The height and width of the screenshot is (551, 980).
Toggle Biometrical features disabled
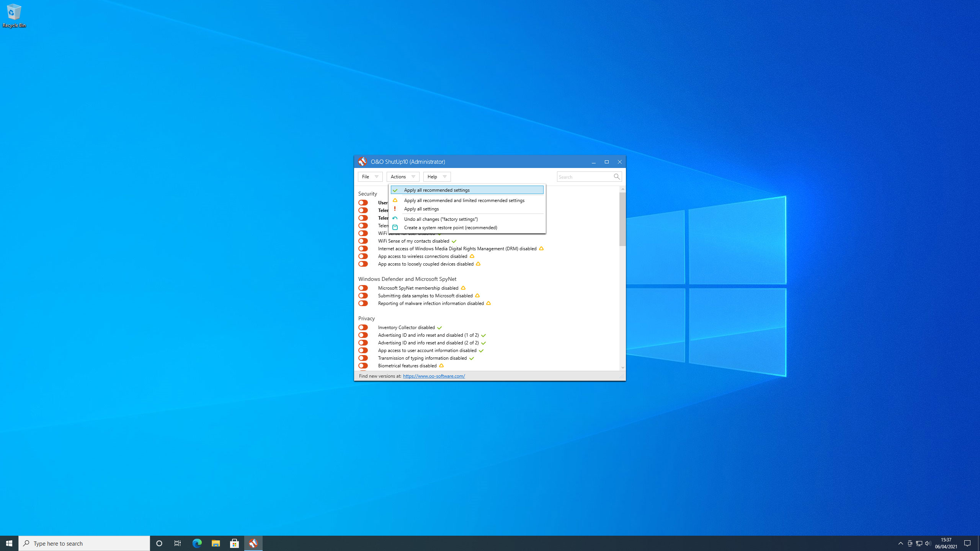[x=363, y=366]
